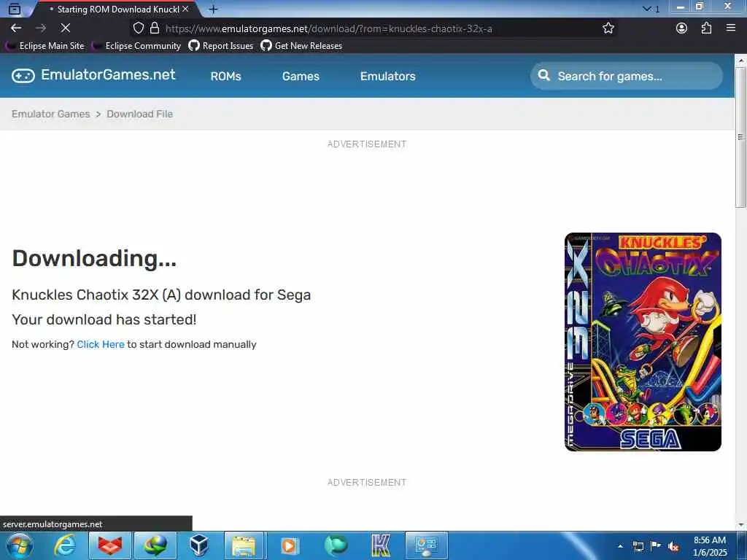Open the Eclipse Main Site bookmark
The width and height of the screenshot is (747, 560).
click(45, 46)
